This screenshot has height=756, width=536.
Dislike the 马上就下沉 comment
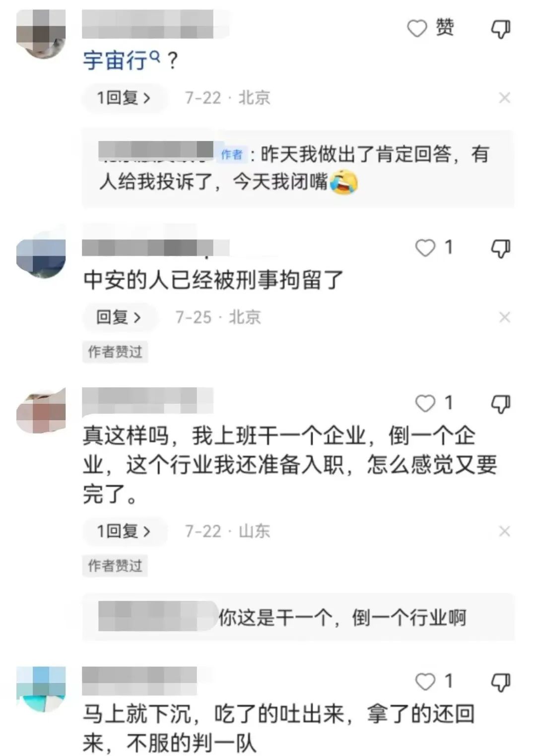pyautogui.click(x=500, y=682)
